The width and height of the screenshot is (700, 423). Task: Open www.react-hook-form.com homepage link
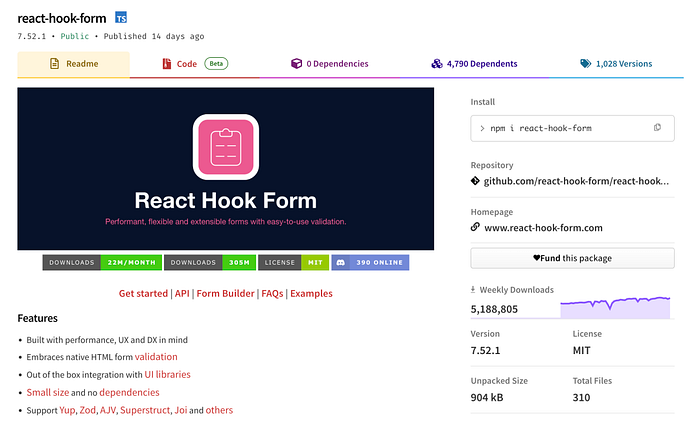point(543,228)
